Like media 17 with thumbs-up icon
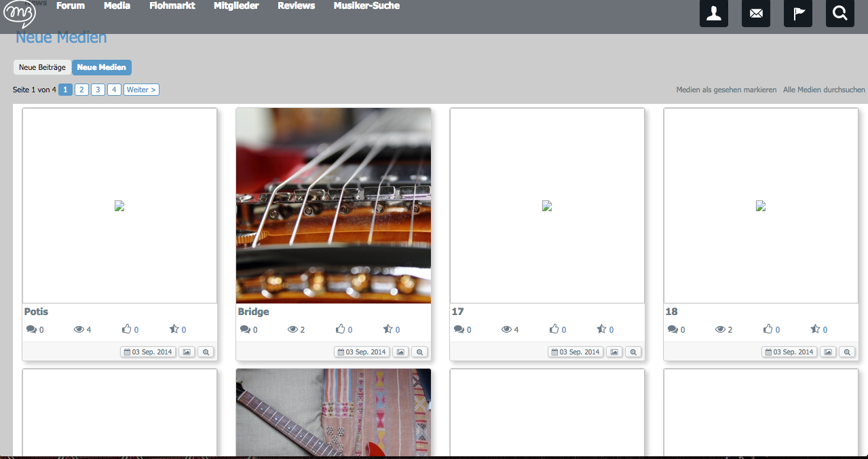Viewport: 868px width, 459px height. [554, 329]
